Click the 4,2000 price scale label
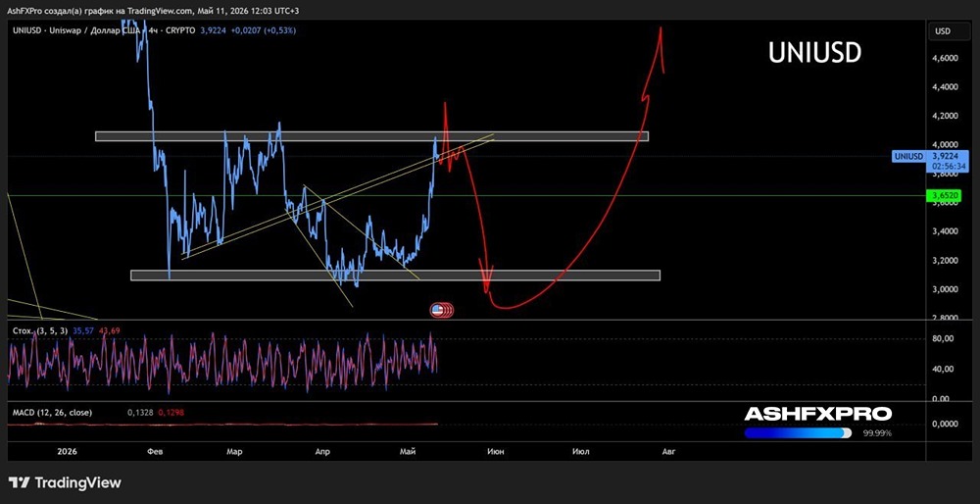980x504 pixels. coord(945,116)
